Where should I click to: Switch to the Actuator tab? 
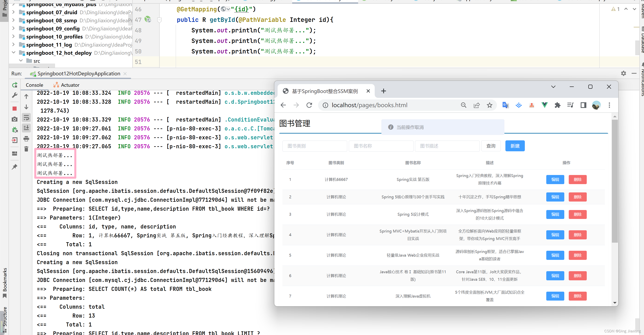coord(66,85)
